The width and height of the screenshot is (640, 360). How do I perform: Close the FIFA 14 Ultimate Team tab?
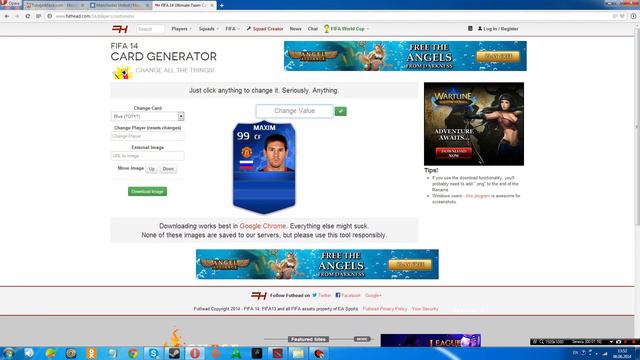point(212,5)
